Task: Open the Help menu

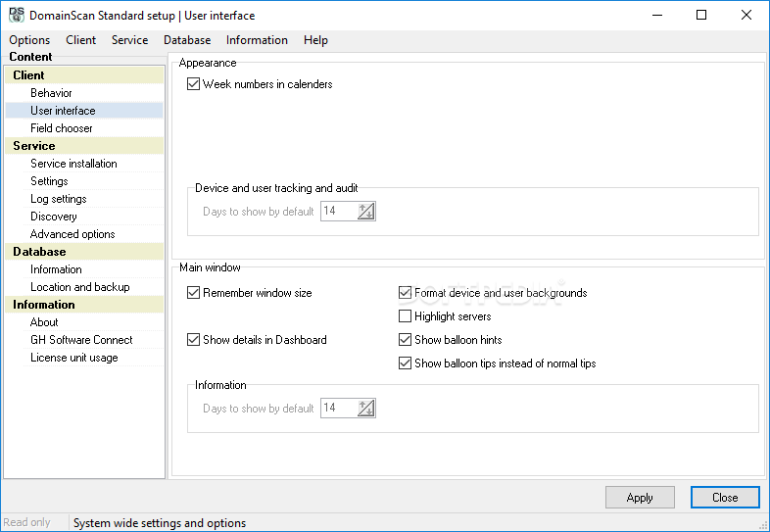Action: pos(315,40)
